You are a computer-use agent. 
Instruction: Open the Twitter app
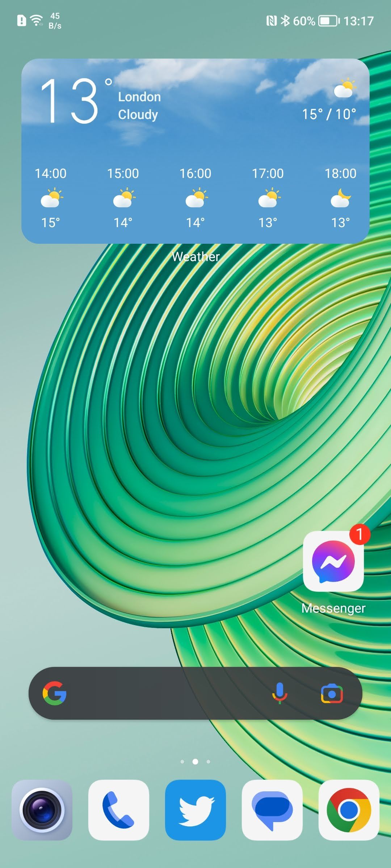[195, 810]
